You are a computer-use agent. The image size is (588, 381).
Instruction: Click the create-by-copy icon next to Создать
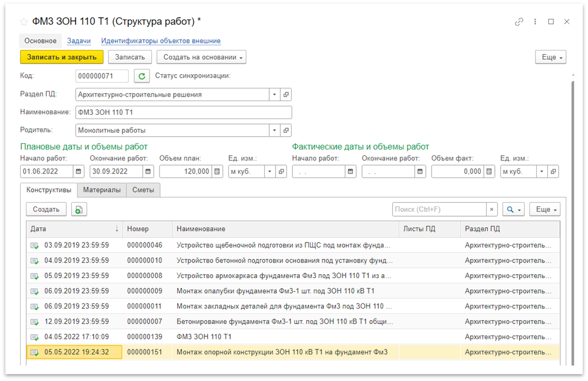point(79,210)
